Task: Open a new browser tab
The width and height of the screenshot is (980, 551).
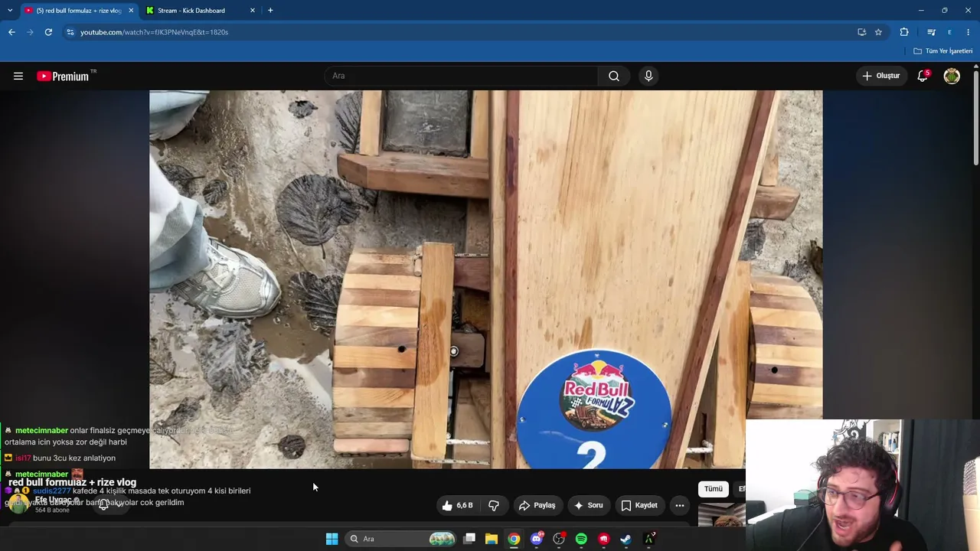Action: point(270,11)
